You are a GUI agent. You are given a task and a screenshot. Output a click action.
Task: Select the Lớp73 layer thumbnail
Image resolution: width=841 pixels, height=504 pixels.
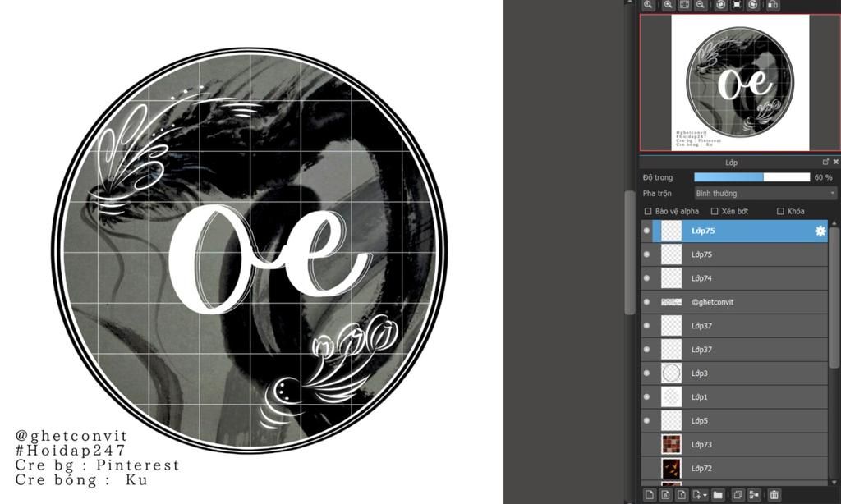pyautogui.click(x=671, y=444)
